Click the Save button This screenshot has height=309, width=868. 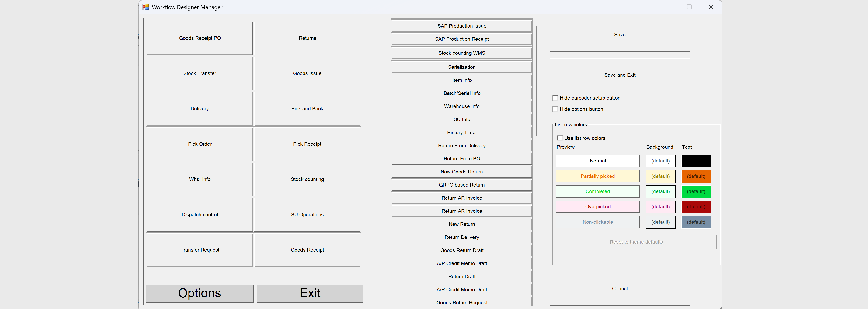click(x=620, y=35)
